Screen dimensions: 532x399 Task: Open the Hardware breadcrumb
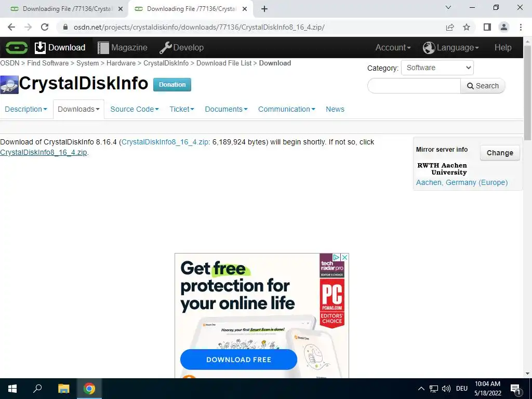tap(121, 63)
